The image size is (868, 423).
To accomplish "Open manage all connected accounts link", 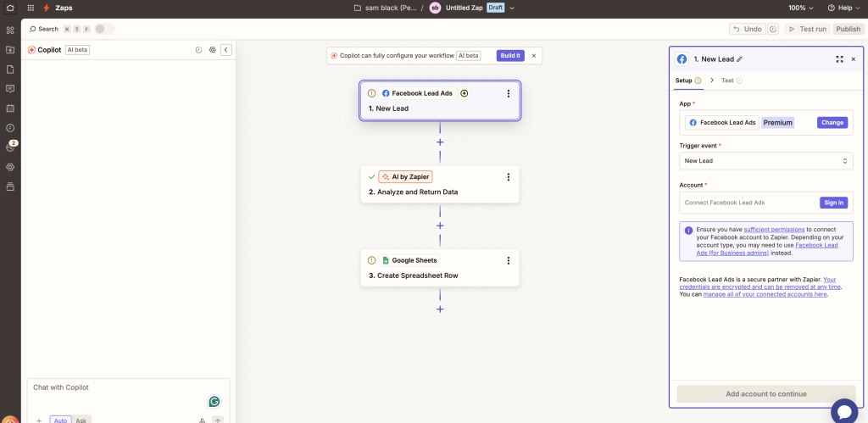I will point(765,294).
